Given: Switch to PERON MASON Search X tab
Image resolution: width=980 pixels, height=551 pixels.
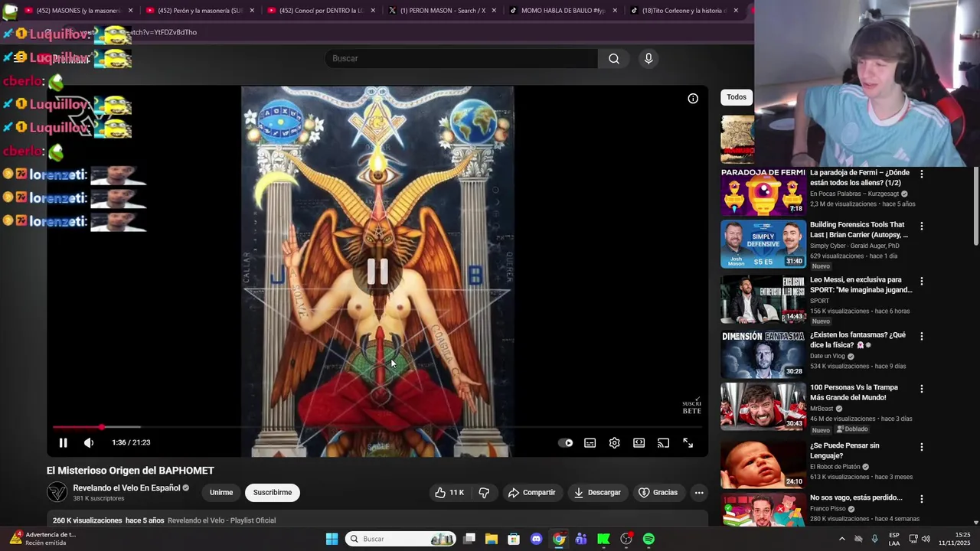Looking at the screenshot, I should coord(442,11).
